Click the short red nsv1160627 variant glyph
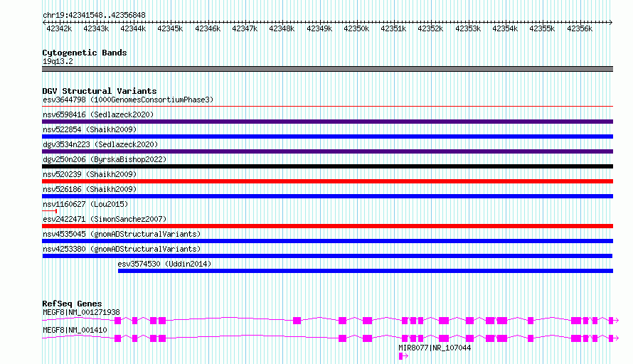 pyautogui.click(x=50, y=211)
